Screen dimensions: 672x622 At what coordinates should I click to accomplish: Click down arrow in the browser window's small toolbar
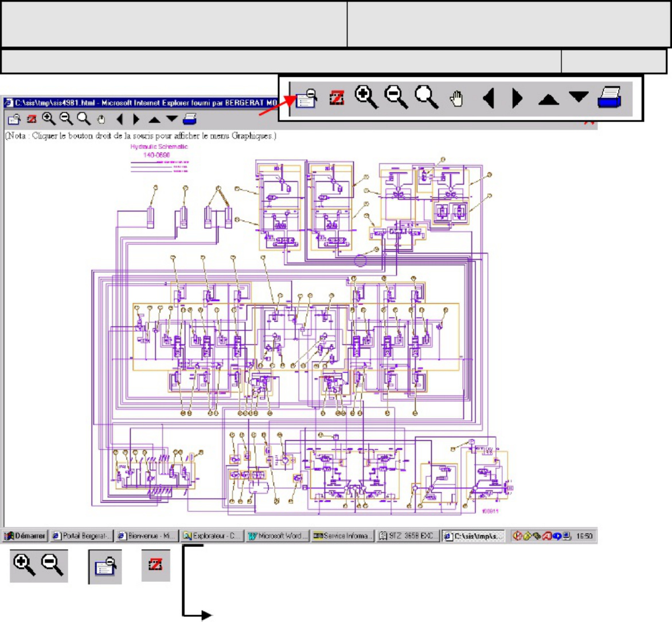[x=172, y=119]
